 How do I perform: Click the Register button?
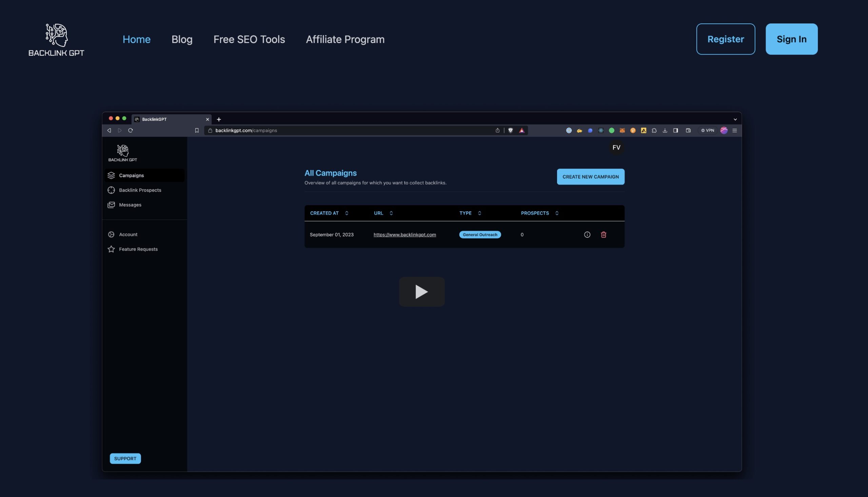[726, 39]
